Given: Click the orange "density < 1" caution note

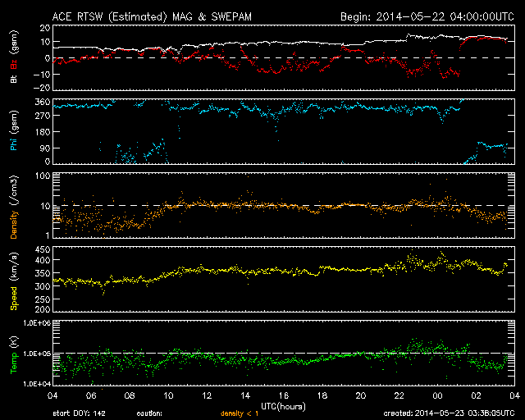Looking at the screenshot, I should tap(240, 414).
